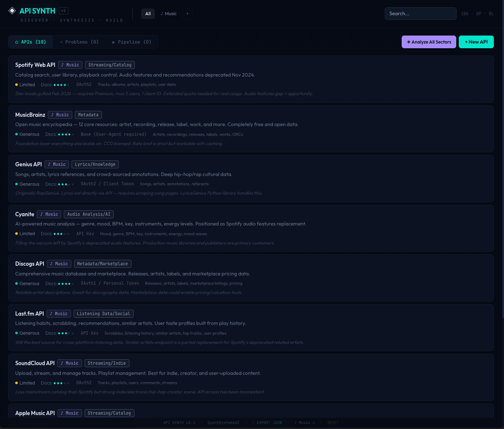Click the 10A counter in header
504x429 pixels.
tap(465, 14)
